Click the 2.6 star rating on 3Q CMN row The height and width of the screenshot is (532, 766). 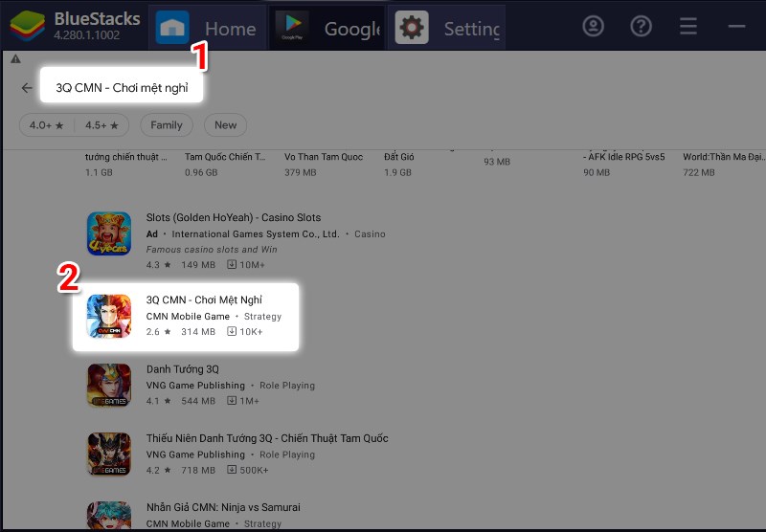pyautogui.click(x=158, y=332)
